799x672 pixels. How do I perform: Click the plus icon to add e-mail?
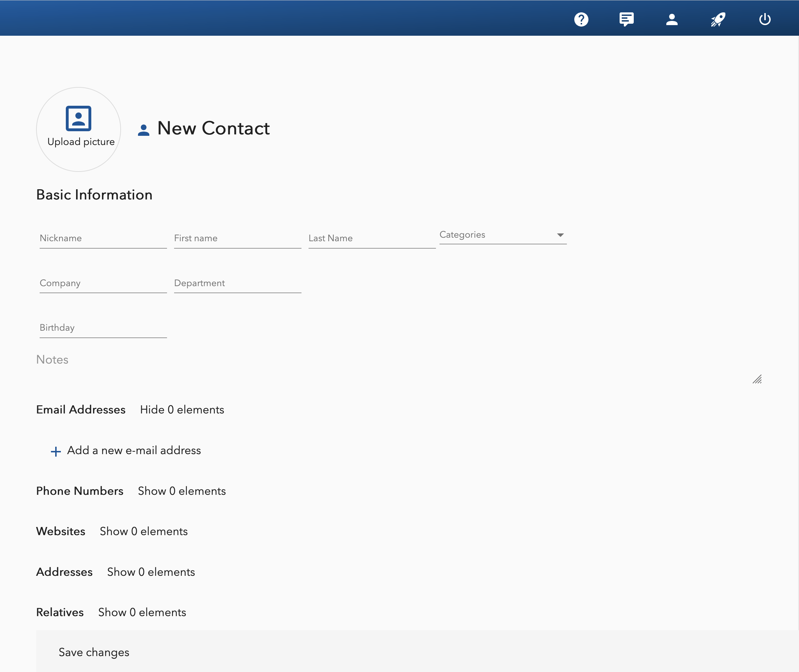[56, 451]
